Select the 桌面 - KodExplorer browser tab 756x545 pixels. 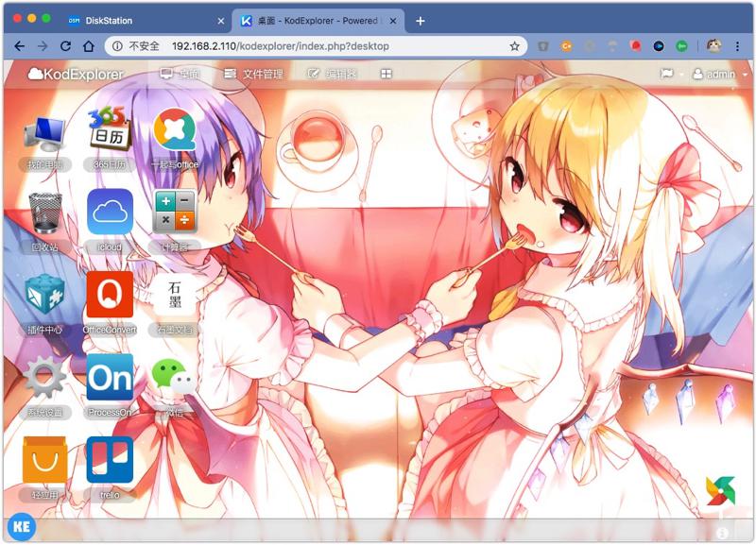coord(318,21)
